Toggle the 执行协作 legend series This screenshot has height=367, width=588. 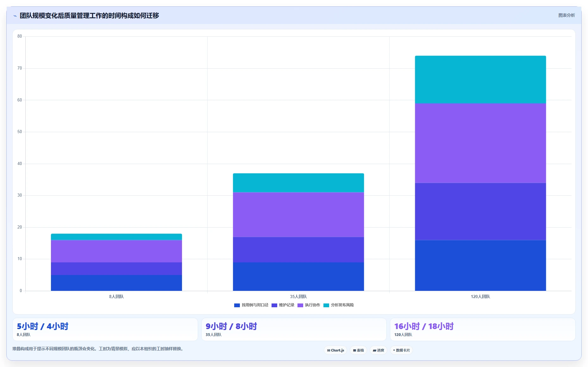309,305
